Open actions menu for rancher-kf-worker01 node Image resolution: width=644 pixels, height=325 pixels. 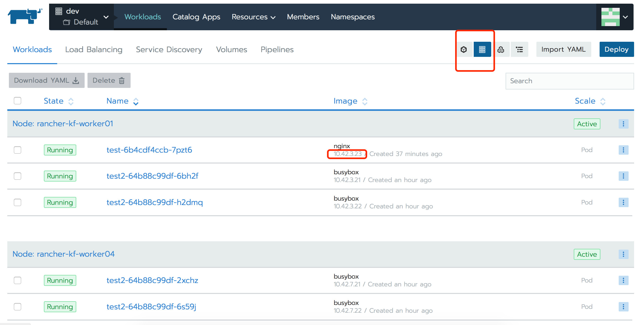(x=623, y=124)
